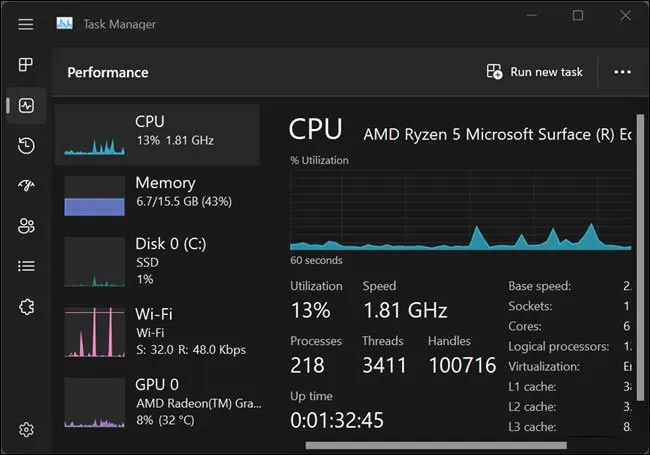The height and width of the screenshot is (455, 650).
Task: Open the App history page icon
Action: [x=26, y=146]
